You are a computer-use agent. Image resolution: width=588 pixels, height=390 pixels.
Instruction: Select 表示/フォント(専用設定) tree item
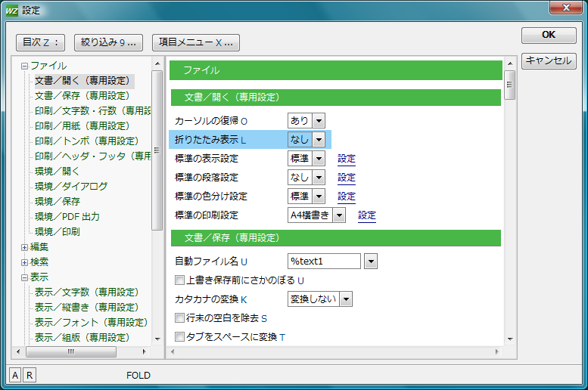92,322
